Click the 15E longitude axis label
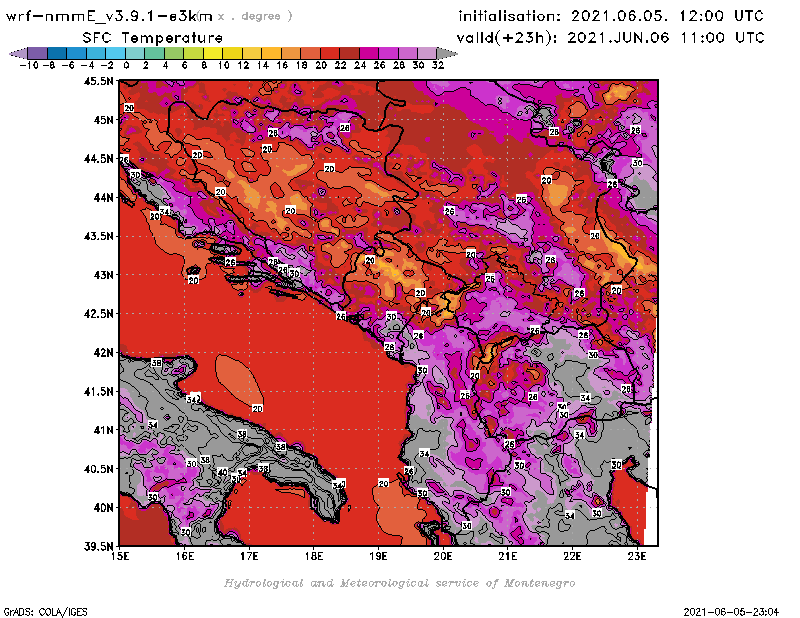Image resolution: width=800 pixels, height=618 pixels. point(120,556)
